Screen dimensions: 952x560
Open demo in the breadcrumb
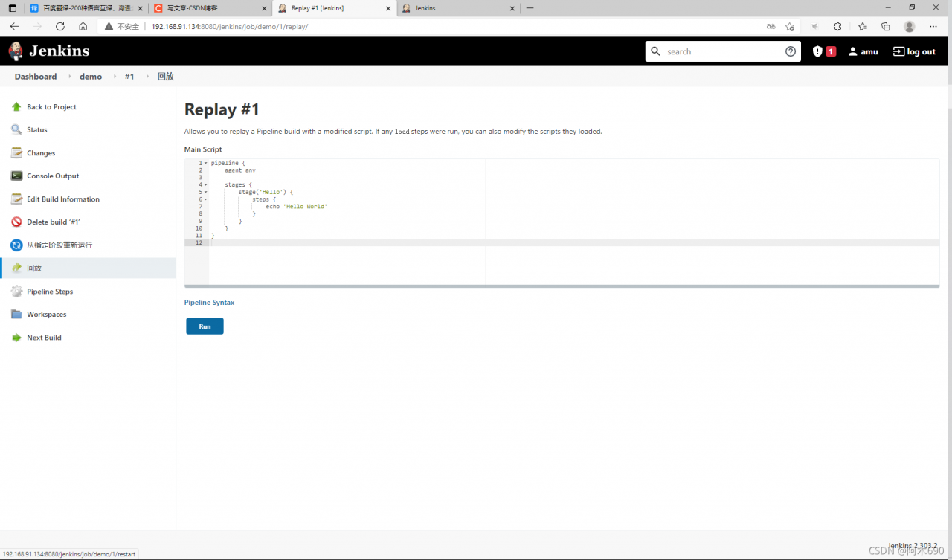click(x=91, y=77)
